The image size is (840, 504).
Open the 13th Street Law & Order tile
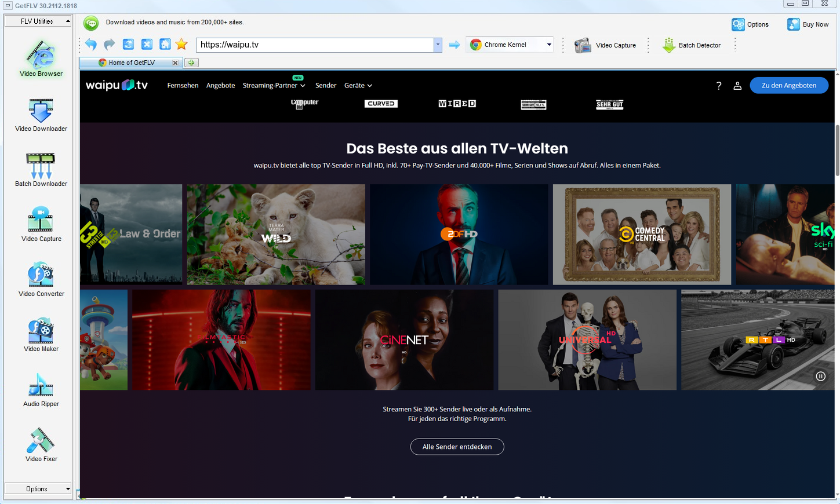click(x=131, y=235)
